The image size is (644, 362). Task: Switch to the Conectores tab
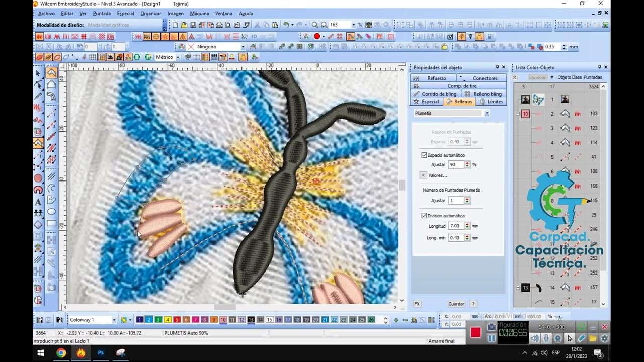coord(481,78)
